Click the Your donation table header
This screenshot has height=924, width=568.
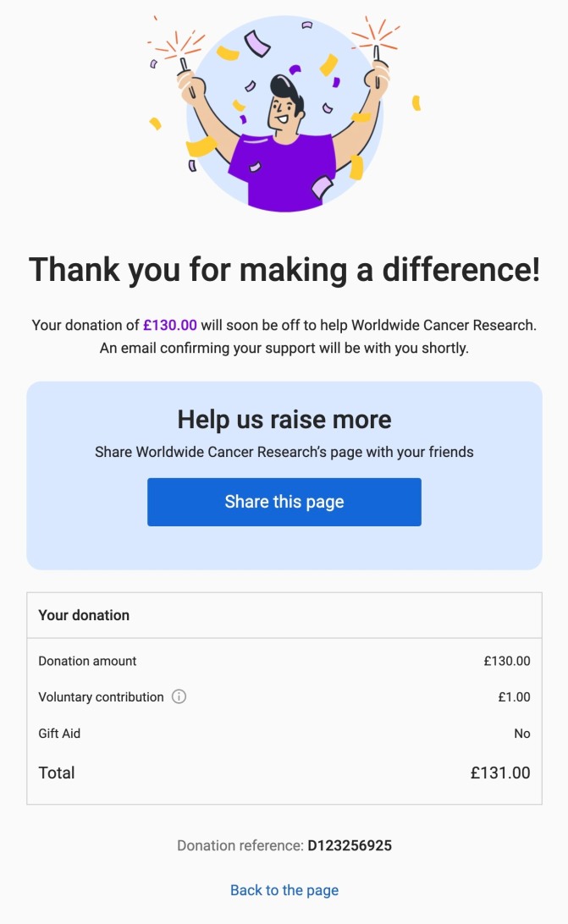(x=84, y=615)
